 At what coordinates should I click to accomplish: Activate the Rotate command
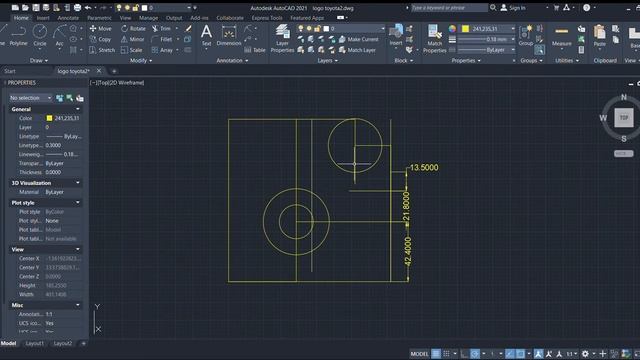pos(133,29)
